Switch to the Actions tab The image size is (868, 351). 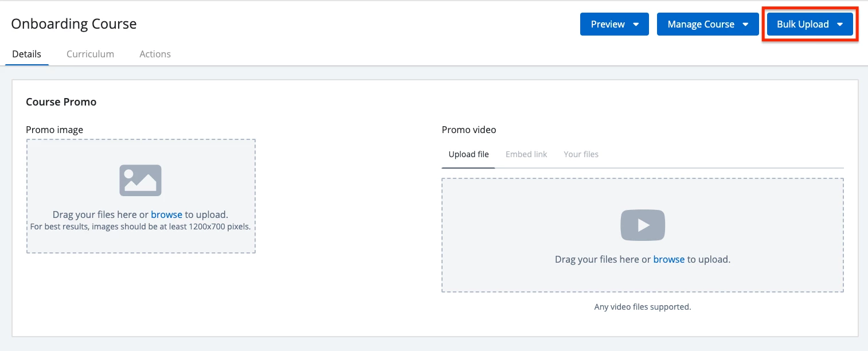point(155,54)
